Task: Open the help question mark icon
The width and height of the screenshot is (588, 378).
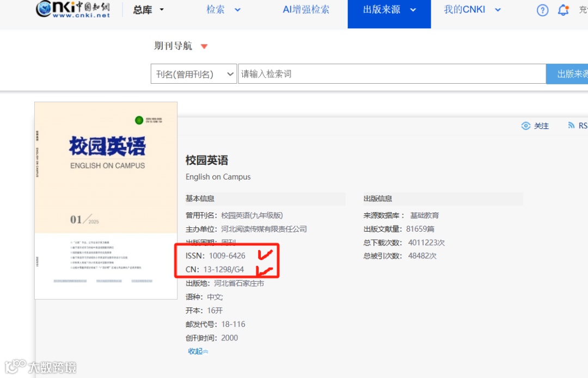Action: 542,10
